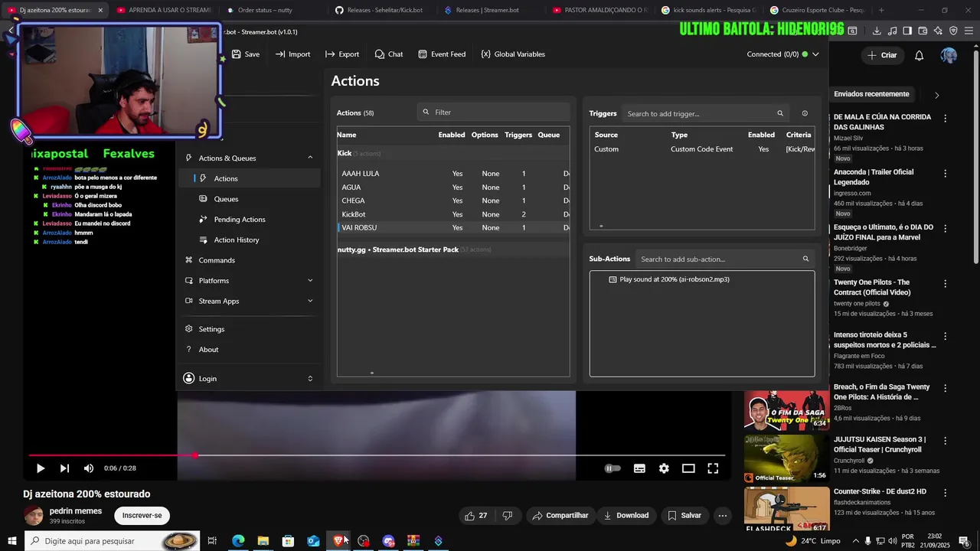The width and height of the screenshot is (980, 551).
Task: Select the AAAH LULA action row
Action: click(453, 174)
